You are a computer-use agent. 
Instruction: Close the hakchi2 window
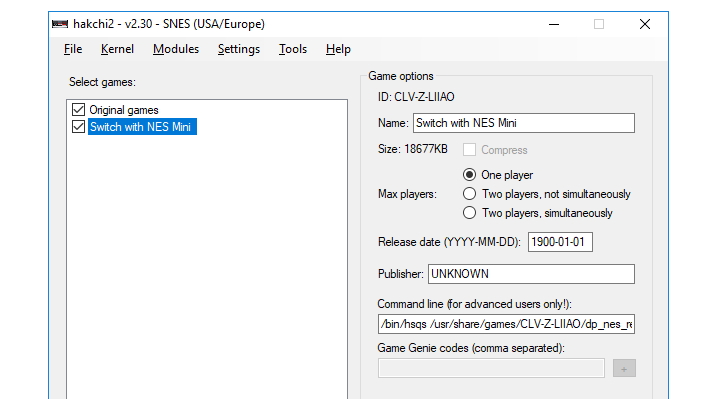coord(645,24)
